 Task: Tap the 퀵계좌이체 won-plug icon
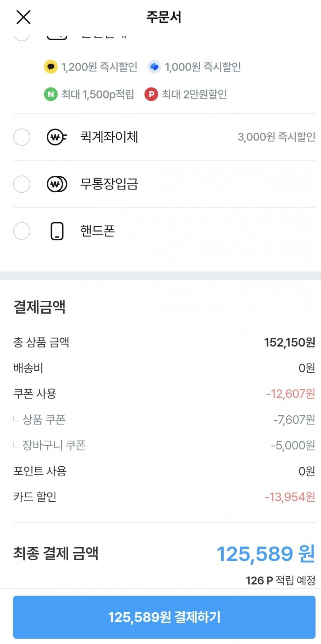pos(57,137)
